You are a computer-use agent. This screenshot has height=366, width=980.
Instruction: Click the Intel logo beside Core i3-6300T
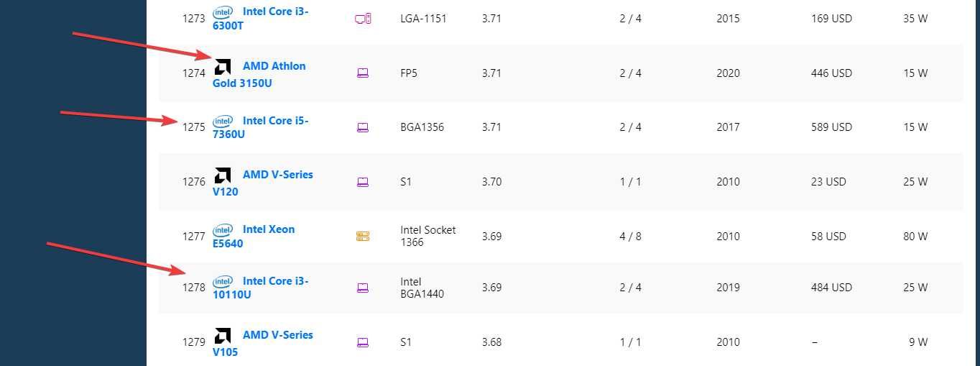pos(223,12)
